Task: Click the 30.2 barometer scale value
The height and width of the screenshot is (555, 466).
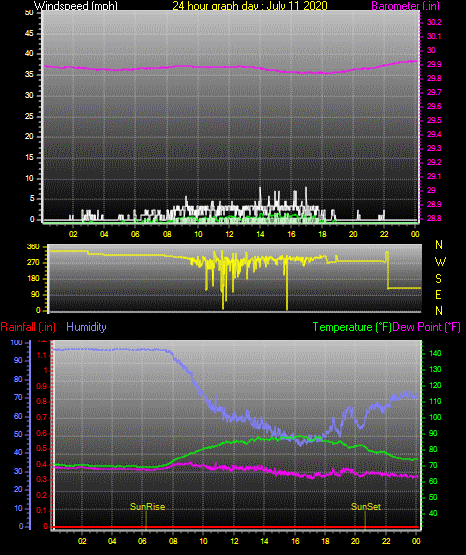Action: [x=434, y=22]
